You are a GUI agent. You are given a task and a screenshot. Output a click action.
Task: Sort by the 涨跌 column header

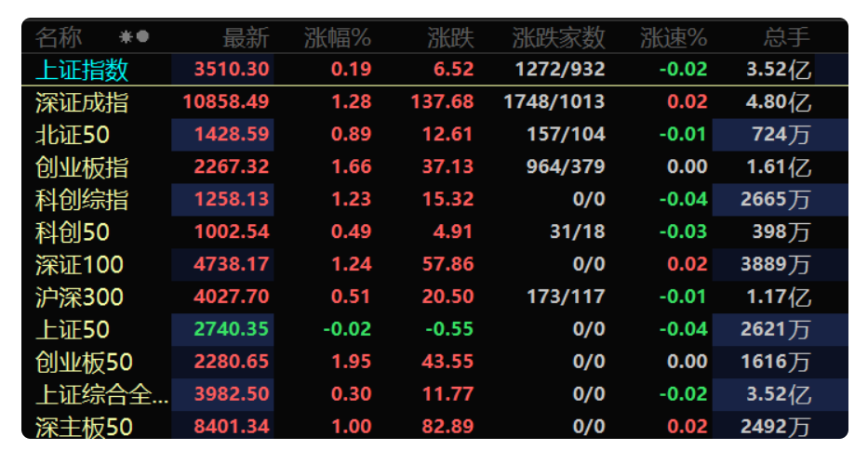tap(450, 37)
